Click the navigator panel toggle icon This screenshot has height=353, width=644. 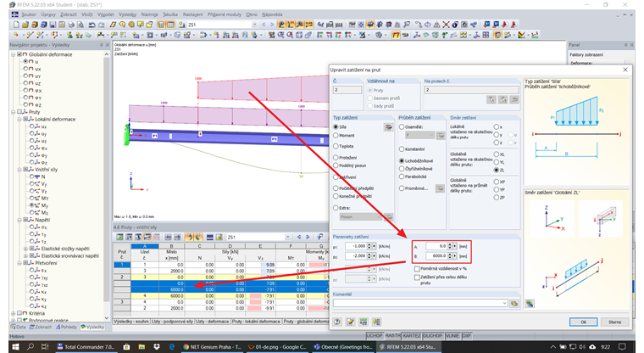[x=161, y=25]
